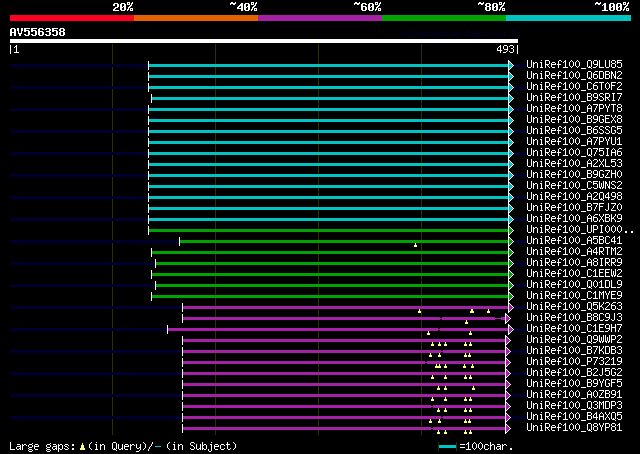Click the cyan alignment bar for Q9LU85
The image size is (640, 454).
click(x=329, y=65)
